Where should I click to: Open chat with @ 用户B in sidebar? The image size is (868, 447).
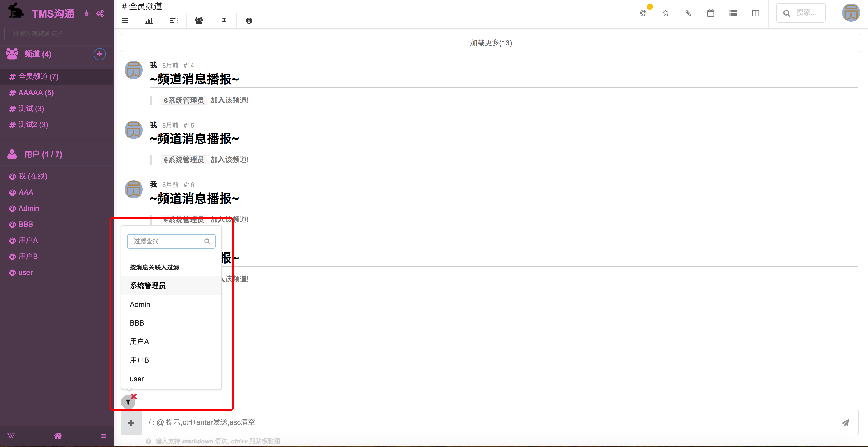click(57, 256)
